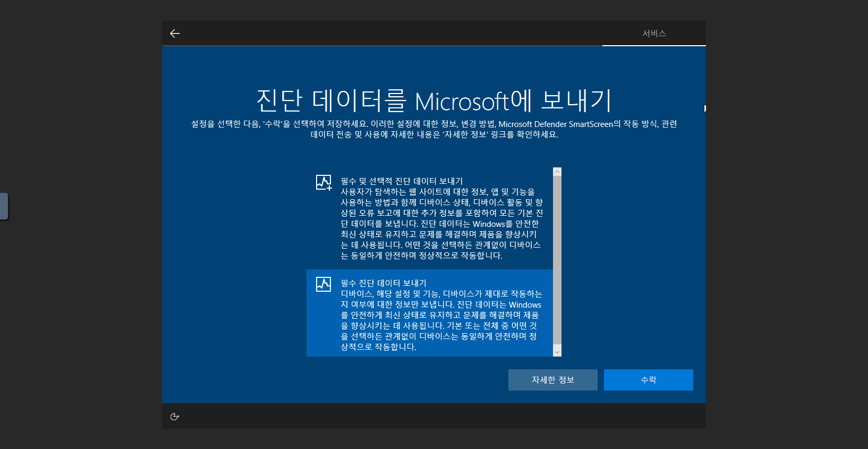Choose the '필수 진단 데이터 보내기' option title
This screenshot has height=449, width=868.
point(383,283)
